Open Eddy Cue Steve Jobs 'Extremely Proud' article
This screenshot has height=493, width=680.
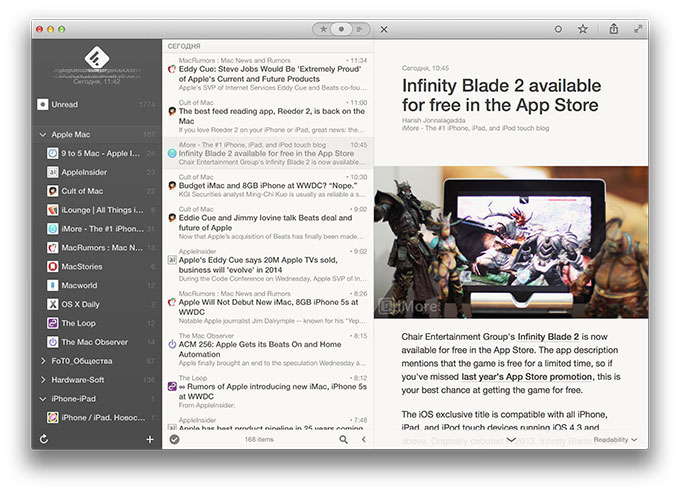coord(268,74)
